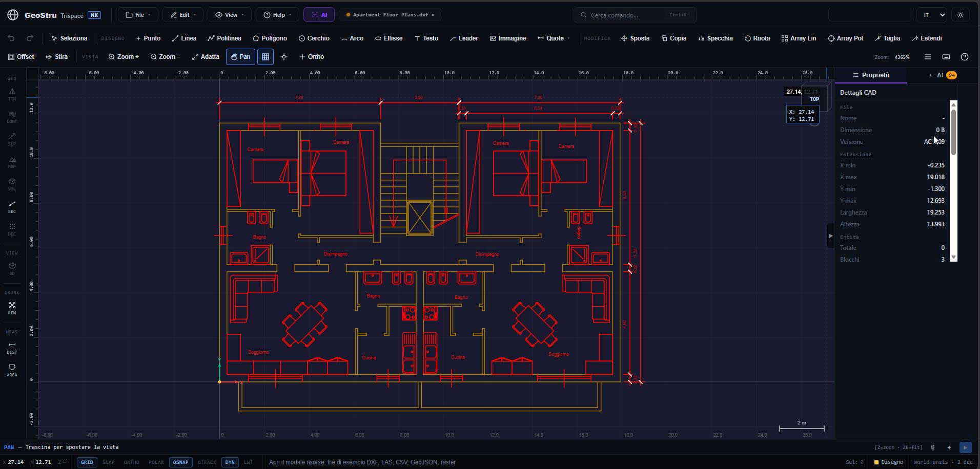Click the purple AI button in top bar

tap(319, 15)
